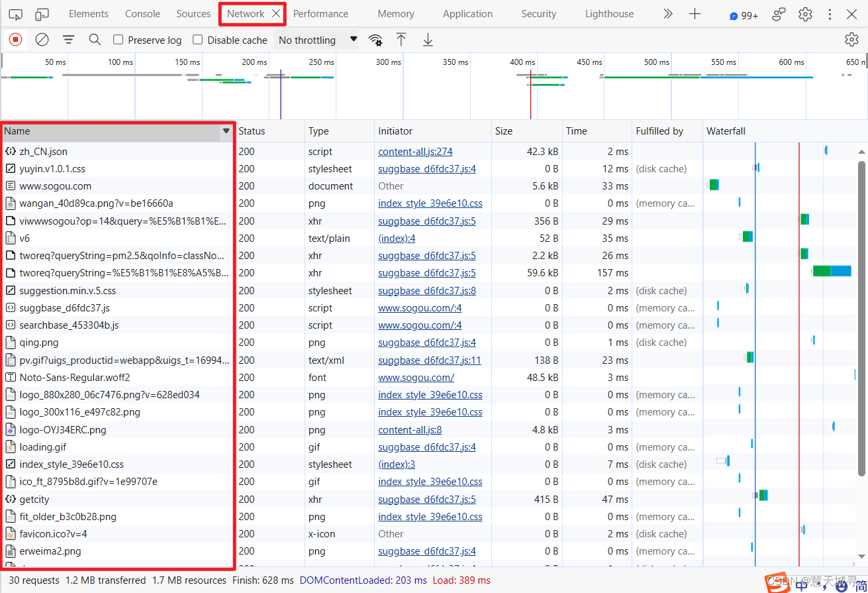Open the No throttling dropdown

tap(316, 40)
